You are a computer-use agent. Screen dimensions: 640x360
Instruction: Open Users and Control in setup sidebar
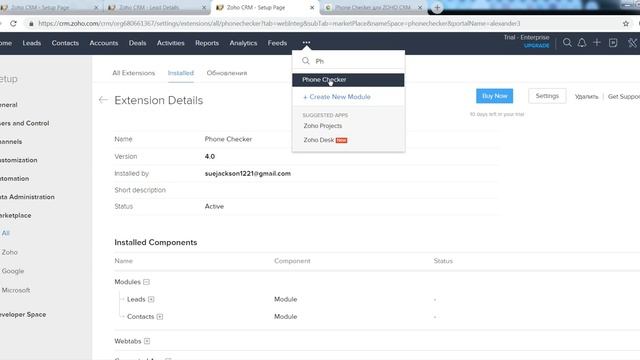pyautogui.click(x=24, y=123)
